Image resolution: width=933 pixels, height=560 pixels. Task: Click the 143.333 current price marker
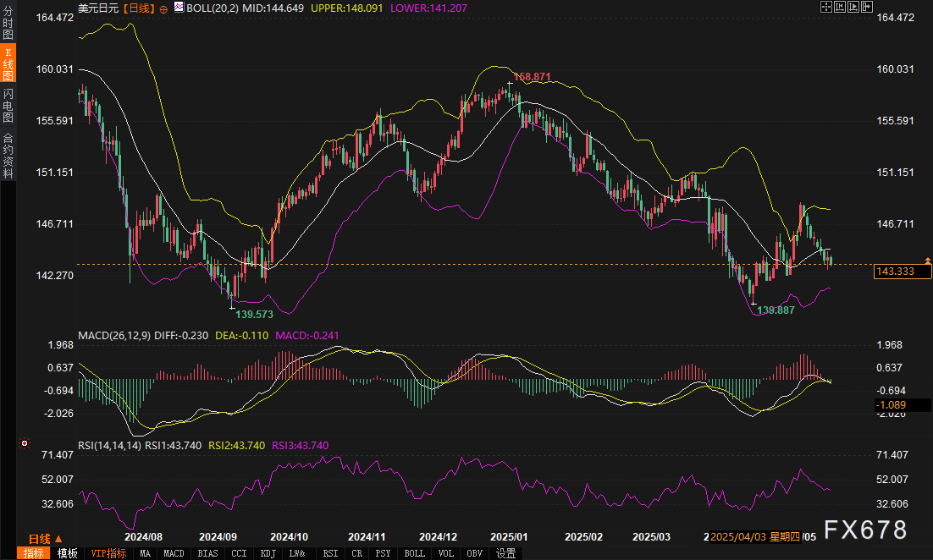(903, 272)
